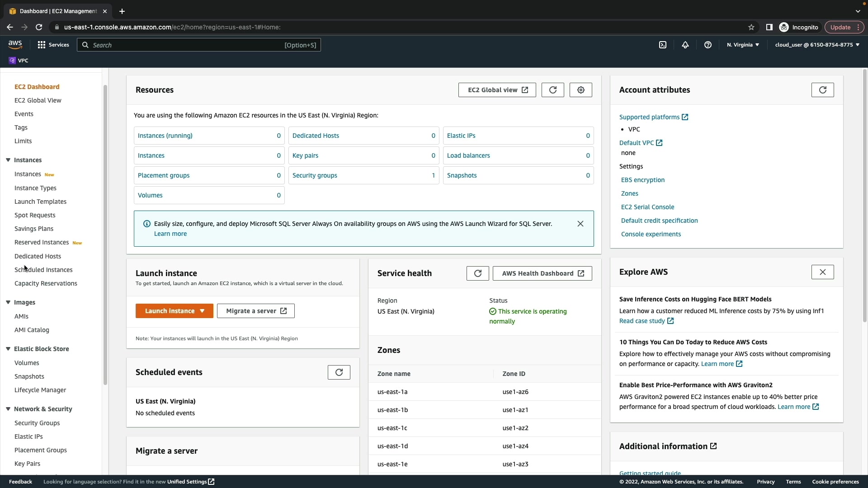Click the EC2 Global view button

tap(497, 90)
